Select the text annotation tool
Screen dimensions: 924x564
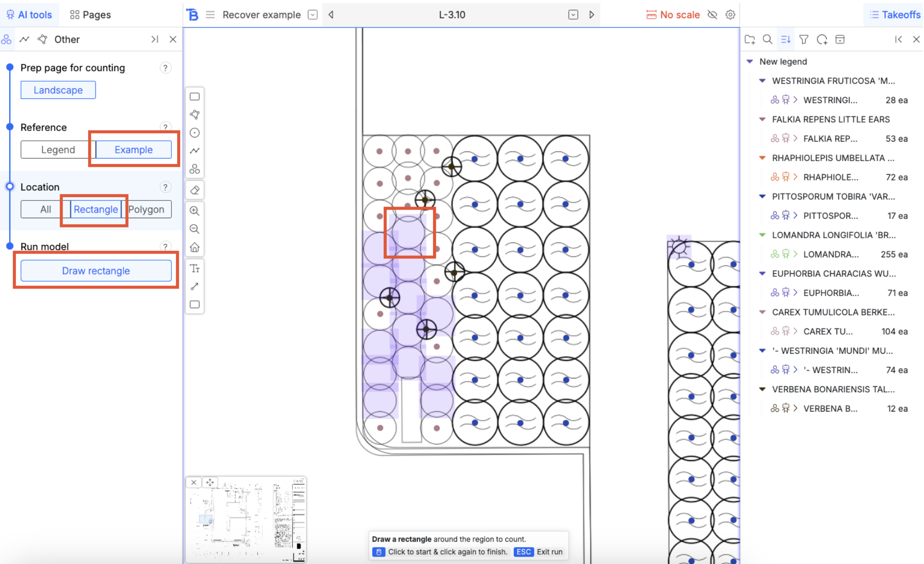coord(195,268)
